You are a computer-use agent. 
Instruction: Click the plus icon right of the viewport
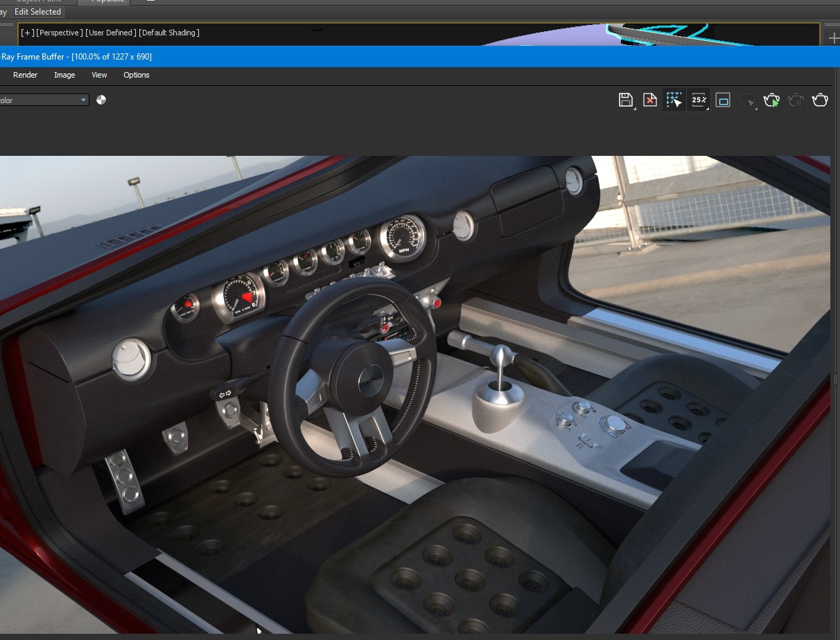click(x=833, y=38)
